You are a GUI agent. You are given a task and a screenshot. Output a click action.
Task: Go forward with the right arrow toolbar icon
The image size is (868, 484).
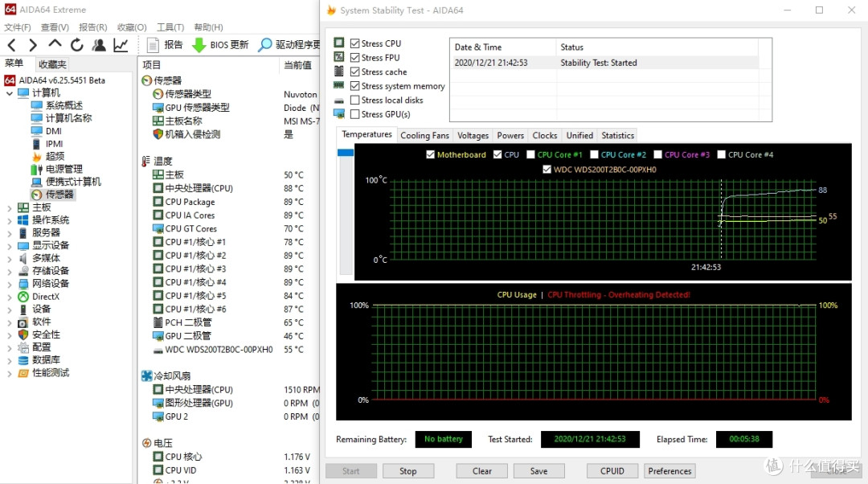[33, 45]
